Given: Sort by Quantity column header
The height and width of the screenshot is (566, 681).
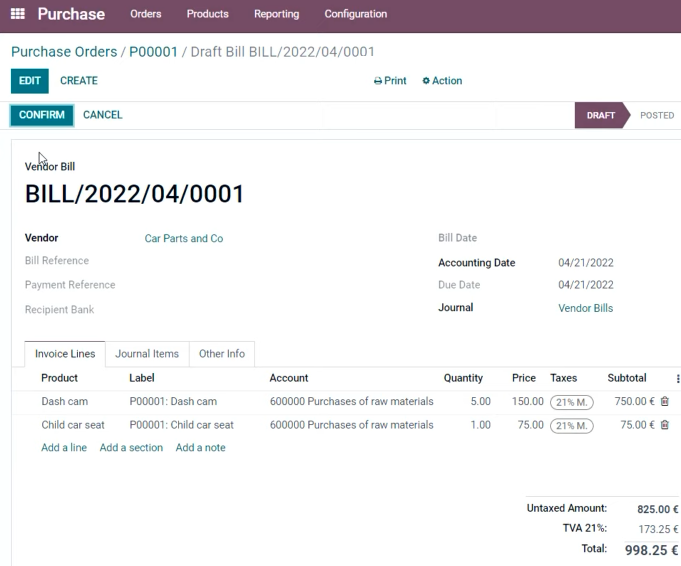Looking at the screenshot, I should pyautogui.click(x=463, y=378).
